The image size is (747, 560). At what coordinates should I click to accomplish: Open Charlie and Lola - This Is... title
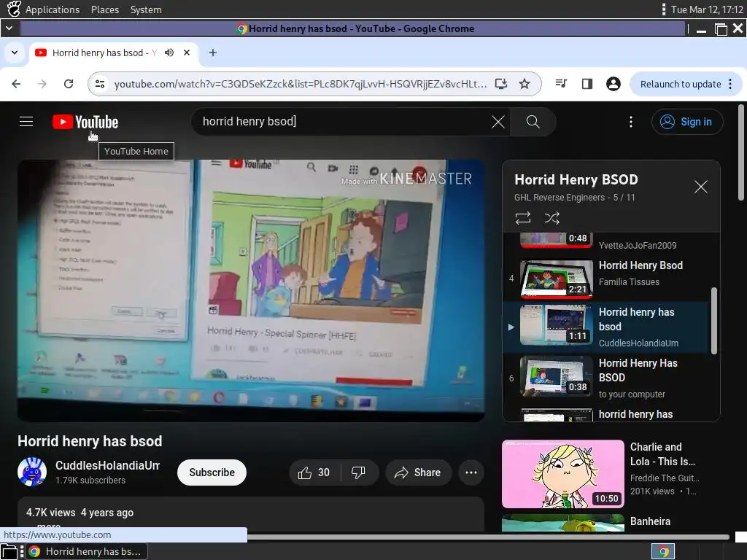coord(662,454)
